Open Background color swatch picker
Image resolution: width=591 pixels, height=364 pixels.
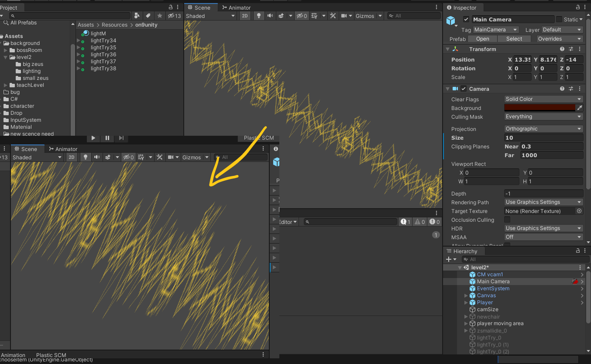[539, 108]
